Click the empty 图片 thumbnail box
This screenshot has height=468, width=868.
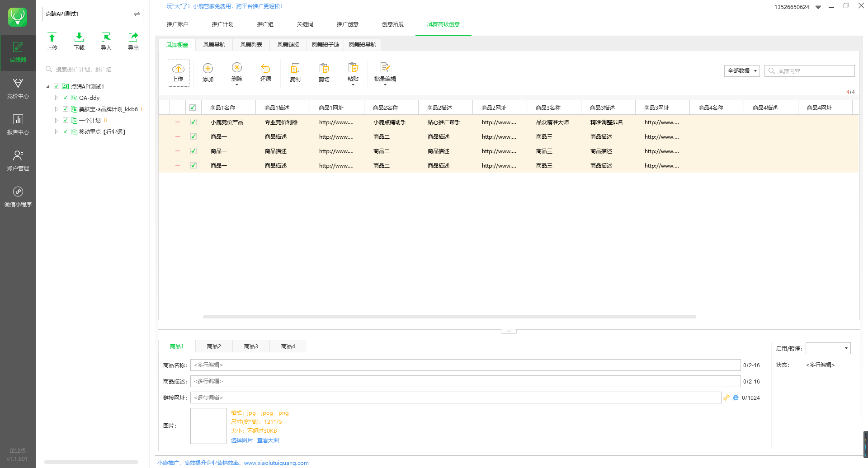208,426
